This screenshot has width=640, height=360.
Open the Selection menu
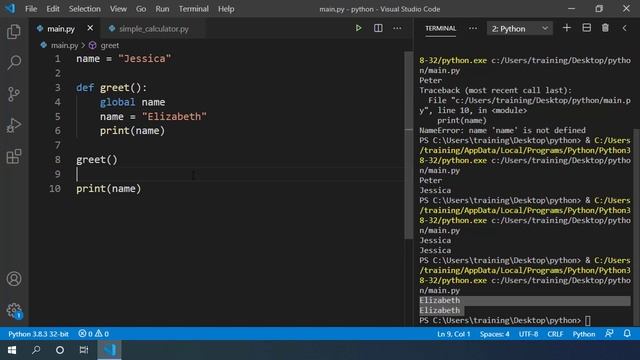(x=84, y=9)
